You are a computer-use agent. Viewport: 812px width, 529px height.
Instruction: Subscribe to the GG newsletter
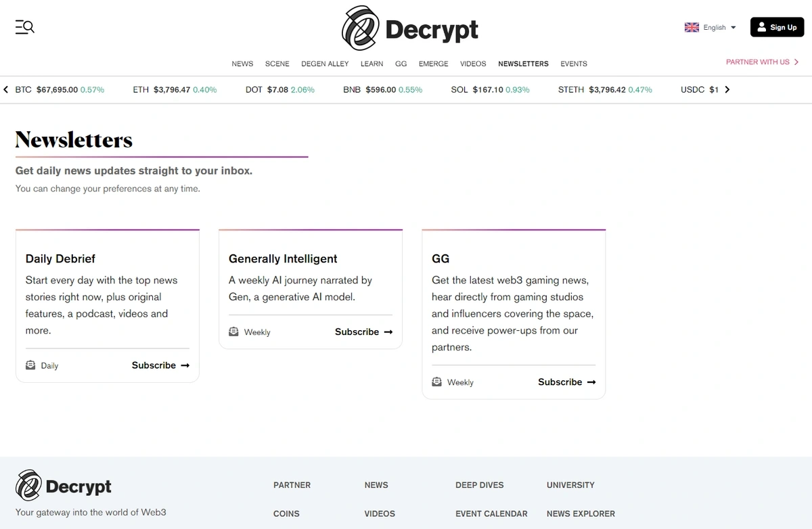566,382
